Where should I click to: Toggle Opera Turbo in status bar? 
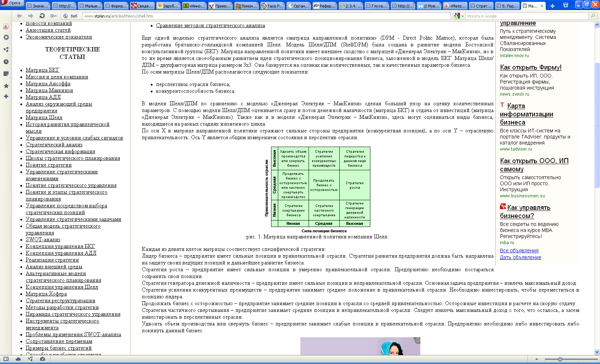[42, 359]
